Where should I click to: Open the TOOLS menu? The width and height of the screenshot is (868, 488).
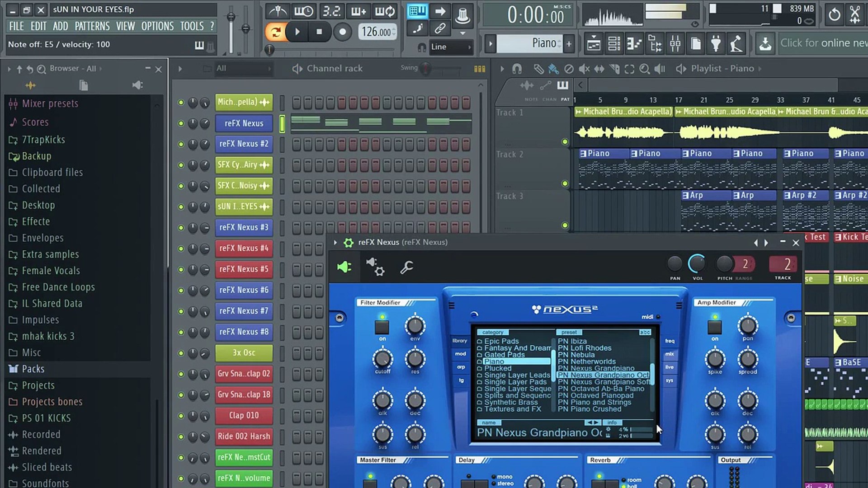click(192, 26)
